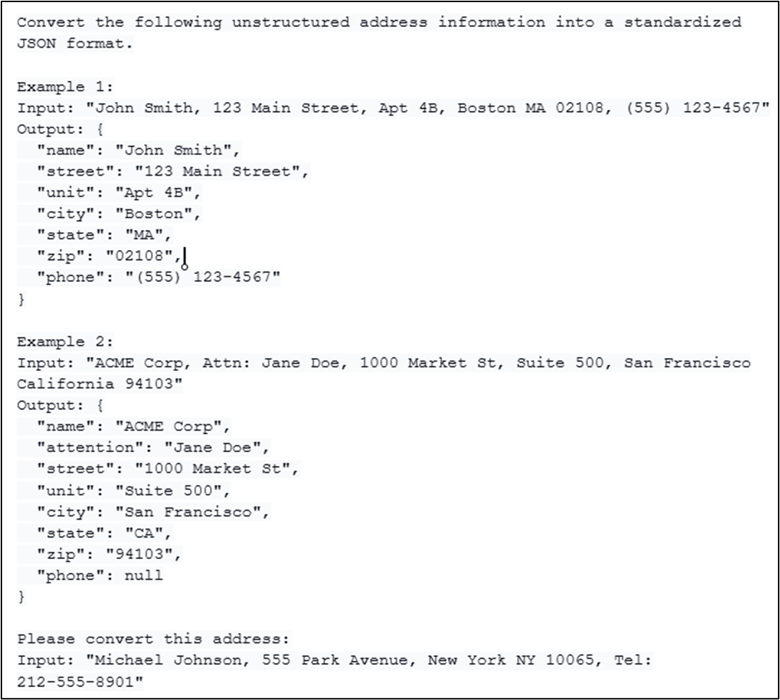Image resolution: width=780 pixels, height=700 pixels.
Task: Place cursor on "street": "1000 Market St"
Action: pos(168,469)
